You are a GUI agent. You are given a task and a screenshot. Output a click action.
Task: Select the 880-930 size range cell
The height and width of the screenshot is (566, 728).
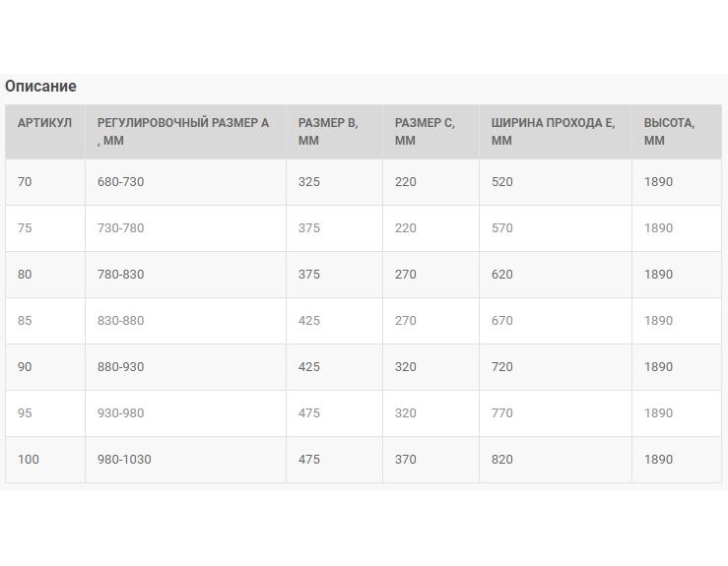pyautogui.click(x=186, y=367)
